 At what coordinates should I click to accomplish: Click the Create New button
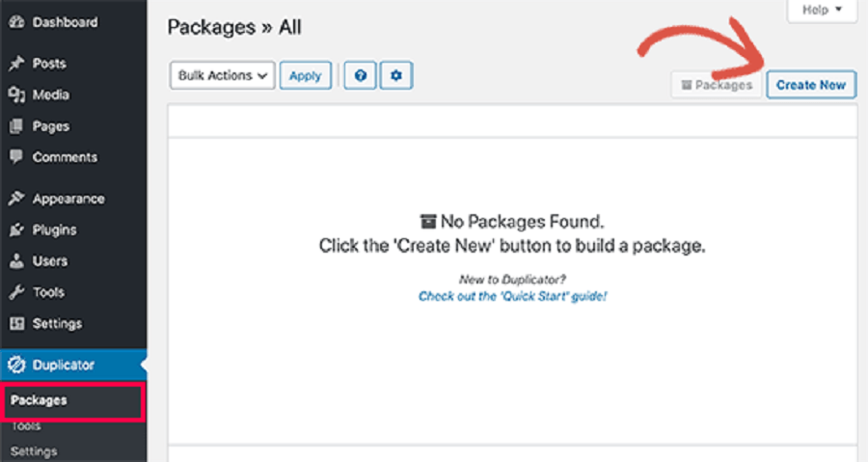811,85
